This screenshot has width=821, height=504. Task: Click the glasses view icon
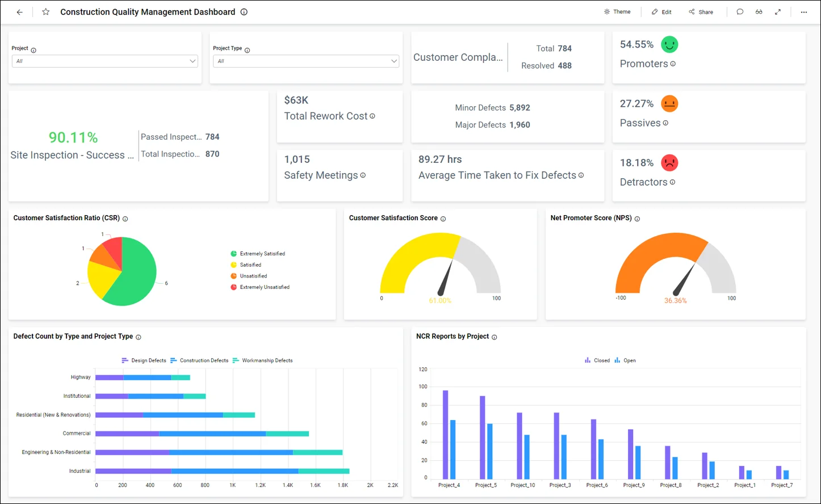coord(759,12)
